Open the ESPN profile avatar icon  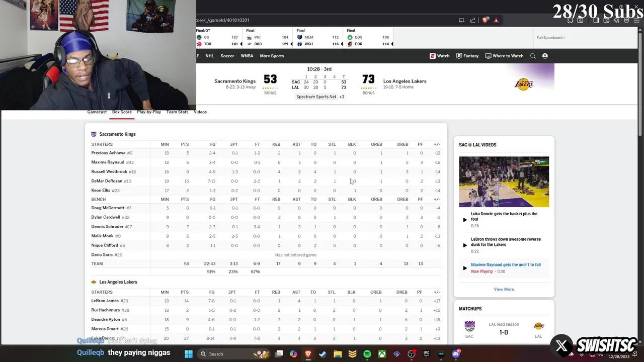[x=545, y=56]
